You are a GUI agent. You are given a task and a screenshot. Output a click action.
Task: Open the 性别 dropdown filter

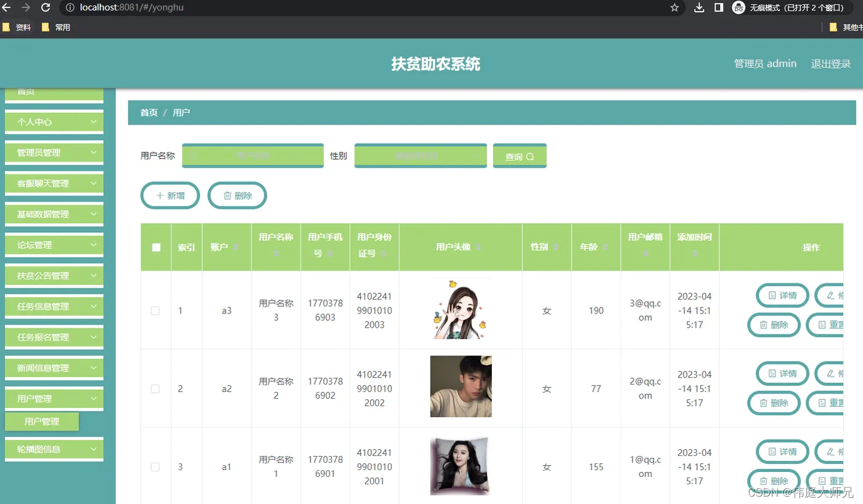tap(420, 156)
